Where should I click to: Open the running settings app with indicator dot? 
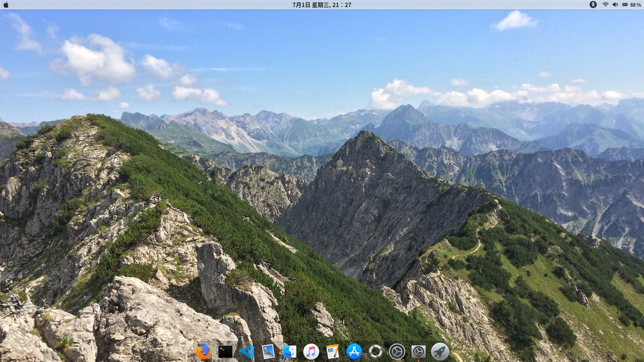tap(419, 351)
